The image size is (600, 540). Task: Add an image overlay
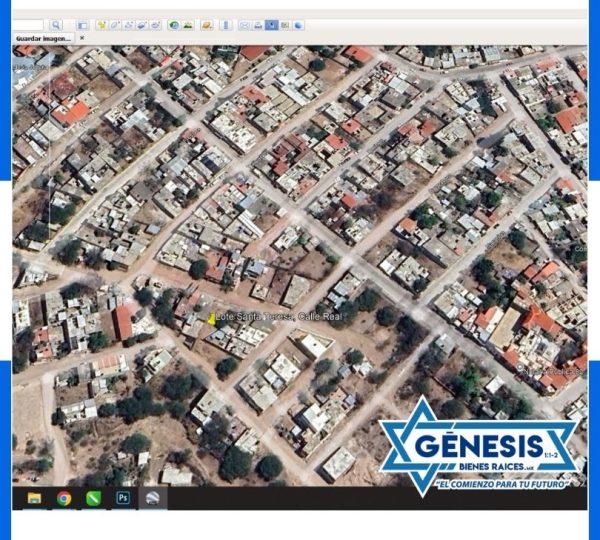point(141,25)
